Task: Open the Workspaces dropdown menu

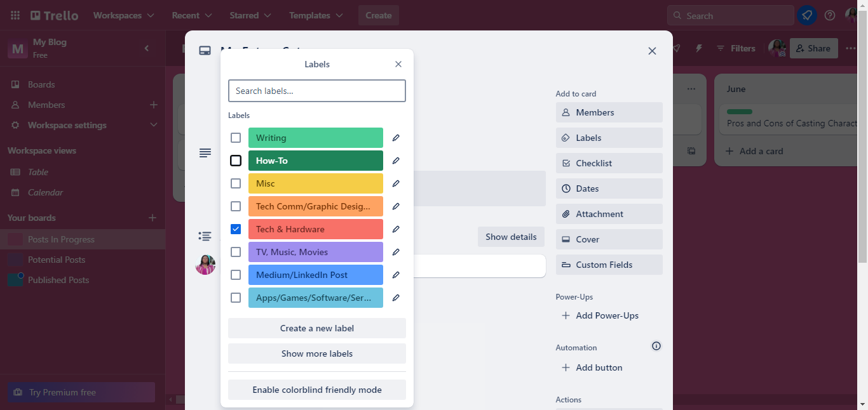Action: (x=123, y=15)
